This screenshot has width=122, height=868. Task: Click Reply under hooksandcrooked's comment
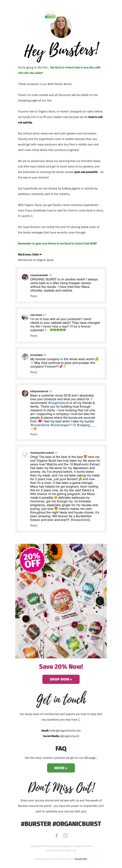tap(34, 525)
